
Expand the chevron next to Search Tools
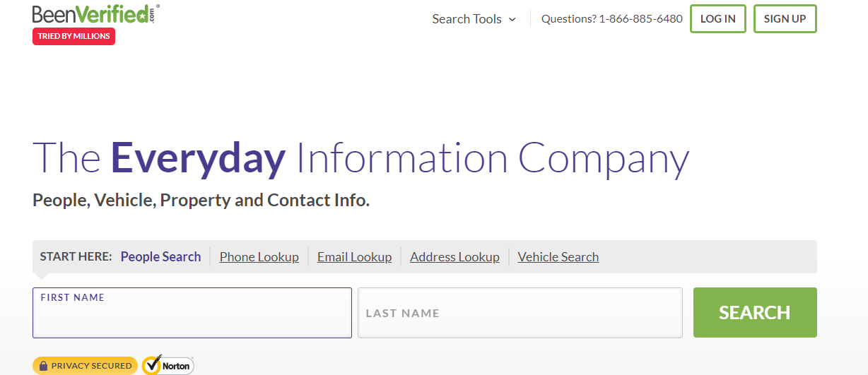tap(512, 20)
